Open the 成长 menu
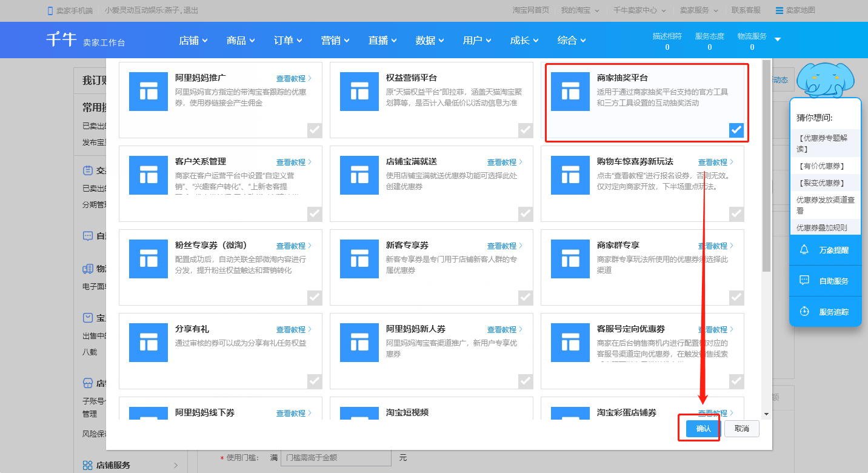The height and width of the screenshot is (473, 868). 524,41
